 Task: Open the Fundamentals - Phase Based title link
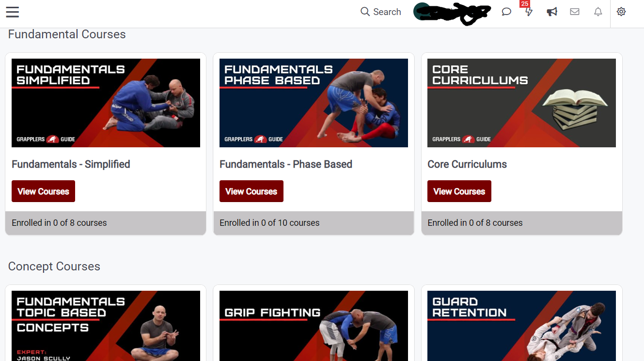(286, 164)
